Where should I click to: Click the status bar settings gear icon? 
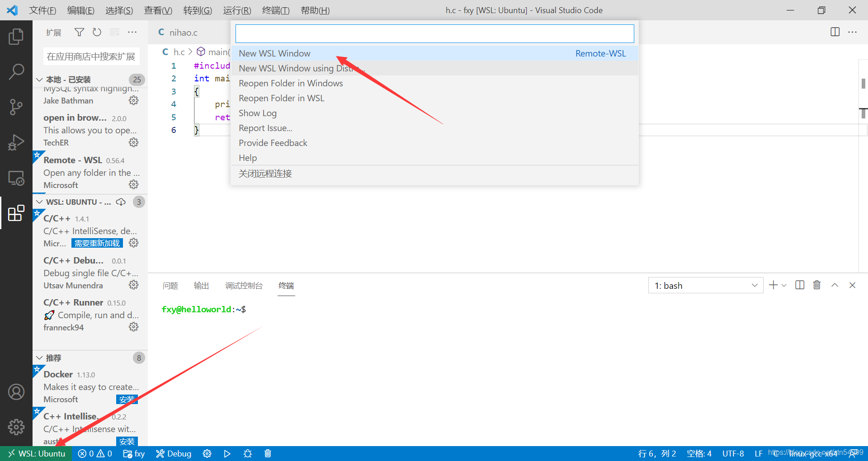click(x=207, y=453)
